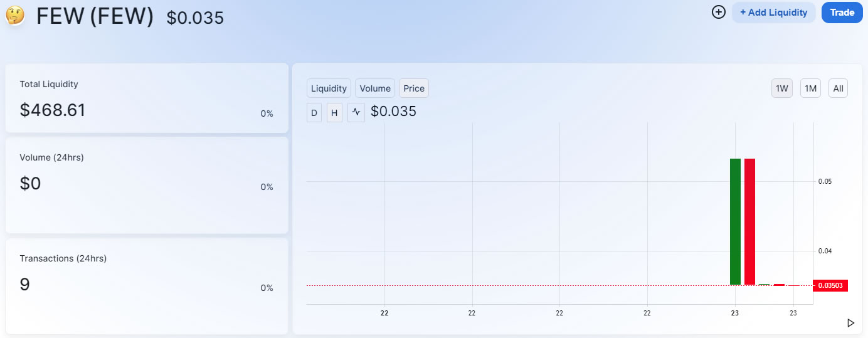Click the play arrow below the chart
This screenshot has width=868, height=338.
pos(850,323)
